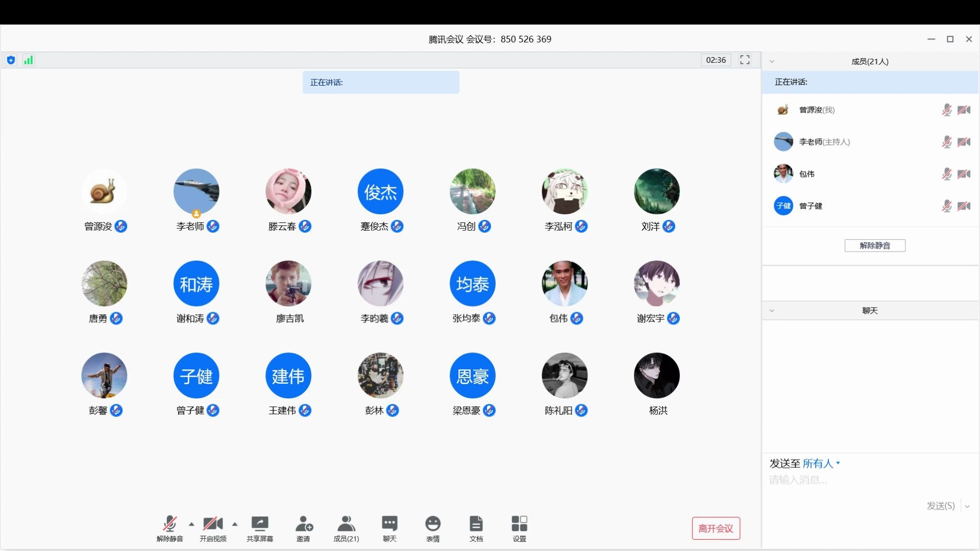Enter fullscreen mode icon
This screenshot has height=551, width=980.
click(745, 60)
